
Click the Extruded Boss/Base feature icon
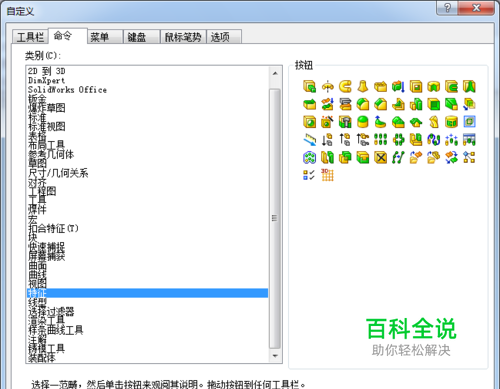[x=310, y=87]
